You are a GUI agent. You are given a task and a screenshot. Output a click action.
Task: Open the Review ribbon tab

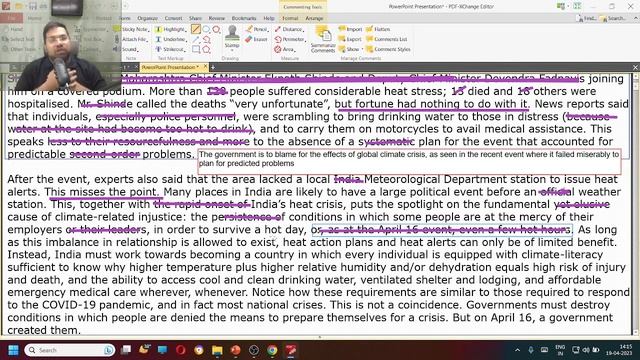(217, 18)
